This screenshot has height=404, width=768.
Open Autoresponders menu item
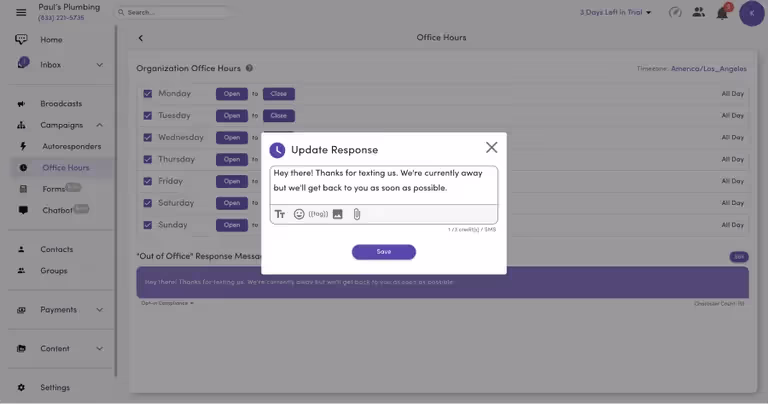(x=72, y=146)
